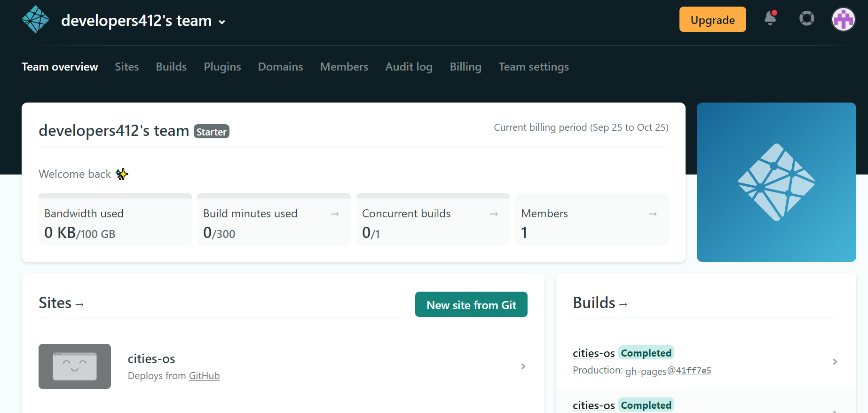
Task: Click the 0/300 build minutes value
Action: [219, 233]
